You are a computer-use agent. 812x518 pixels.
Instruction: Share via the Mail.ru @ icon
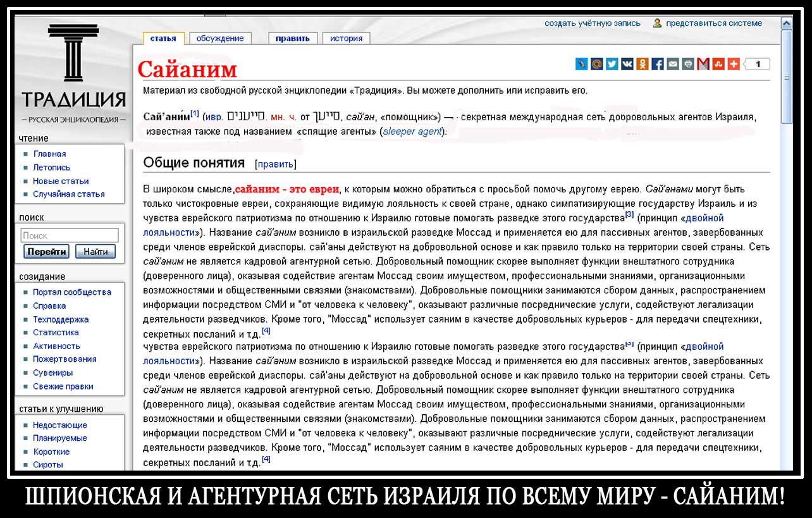pyautogui.click(x=596, y=64)
